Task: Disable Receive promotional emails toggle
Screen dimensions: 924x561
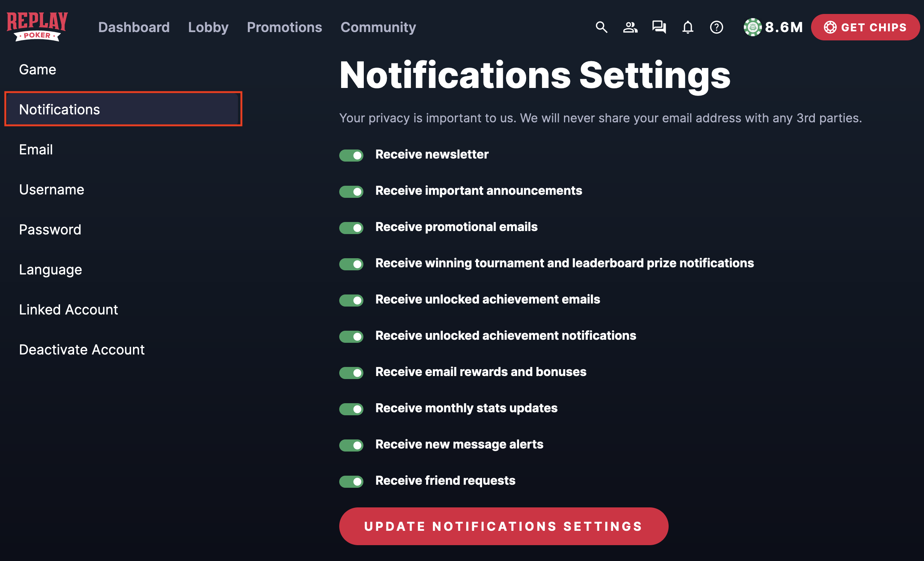Action: [x=351, y=228]
